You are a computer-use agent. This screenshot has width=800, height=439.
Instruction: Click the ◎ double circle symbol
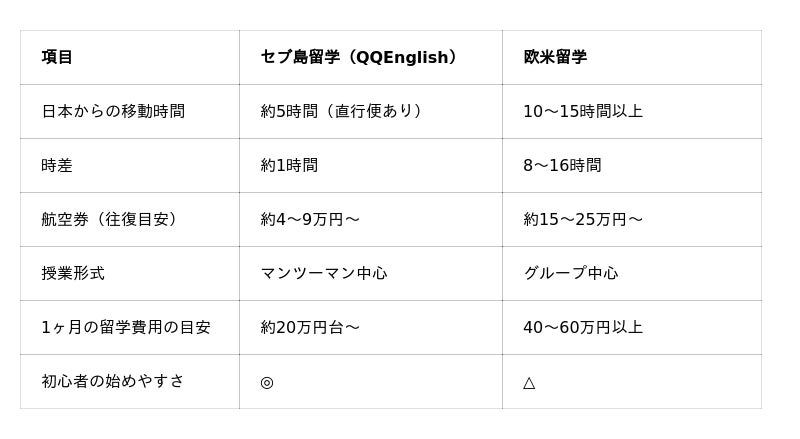[x=267, y=382]
